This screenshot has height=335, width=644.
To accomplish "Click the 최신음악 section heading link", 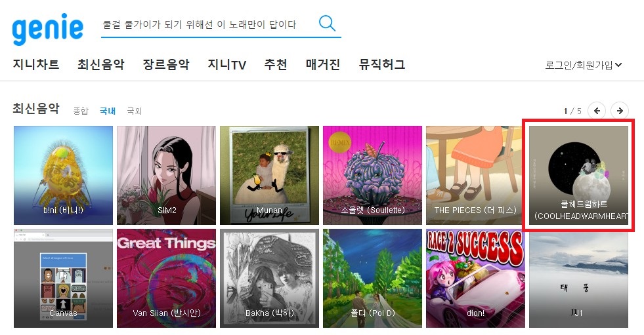I will [x=36, y=108].
